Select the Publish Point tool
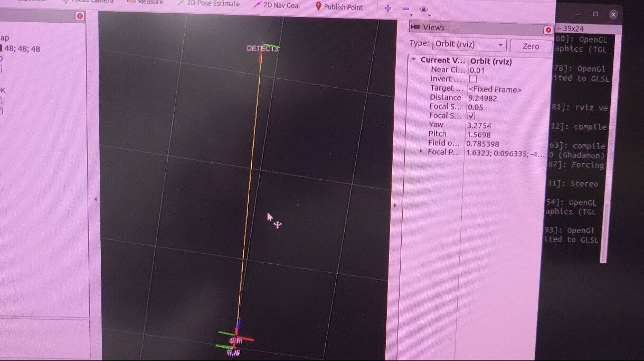The height and width of the screenshot is (361, 644). tap(339, 7)
